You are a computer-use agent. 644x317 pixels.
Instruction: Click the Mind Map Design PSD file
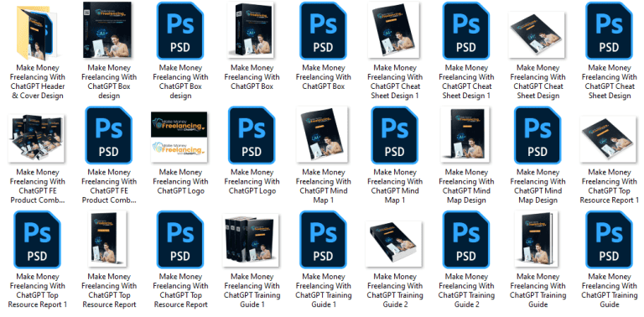point(538,135)
